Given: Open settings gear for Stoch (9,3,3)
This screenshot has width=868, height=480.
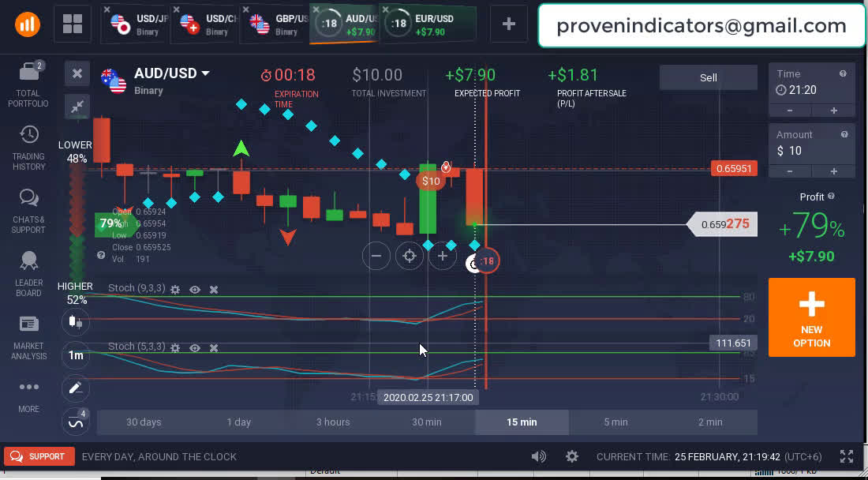Looking at the screenshot, I should tap(175, 290).
